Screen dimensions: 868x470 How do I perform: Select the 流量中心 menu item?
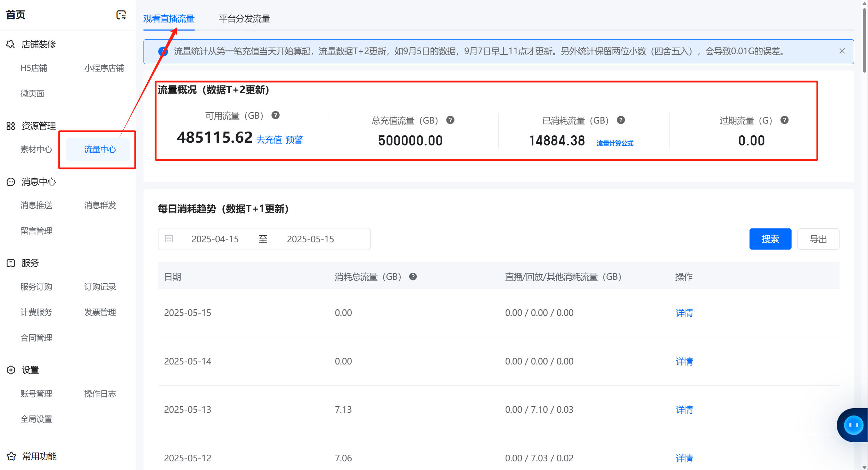pyautogui.click(x=98, y=149)
